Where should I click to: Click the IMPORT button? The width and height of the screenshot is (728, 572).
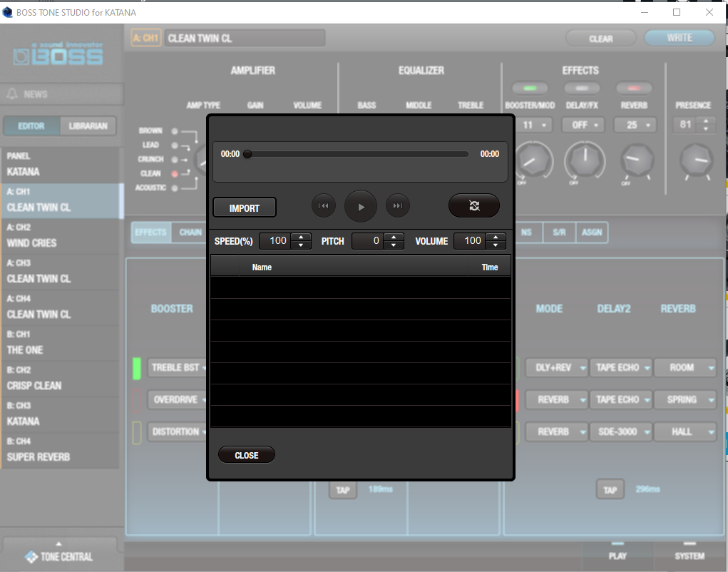point(245,208)
